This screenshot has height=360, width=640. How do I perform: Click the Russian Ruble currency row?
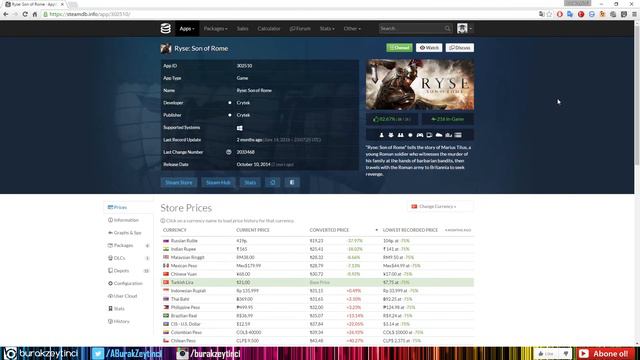point(317,241)
